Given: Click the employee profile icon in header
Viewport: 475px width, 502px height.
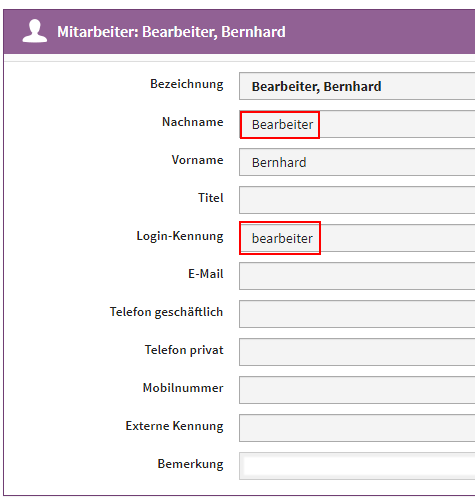Looking at the screenshot, I should (x=35, y=31).
